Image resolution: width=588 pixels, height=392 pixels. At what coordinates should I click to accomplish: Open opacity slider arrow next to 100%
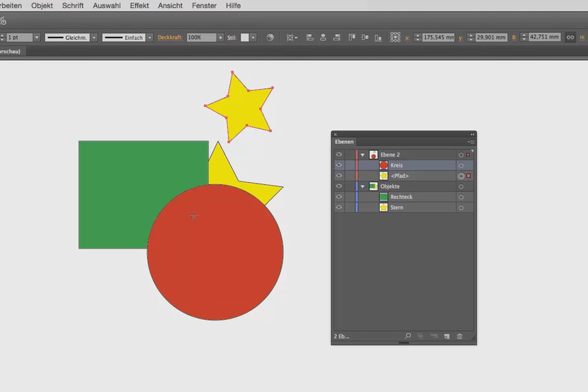pyautogui.click(x=220, y=37)
